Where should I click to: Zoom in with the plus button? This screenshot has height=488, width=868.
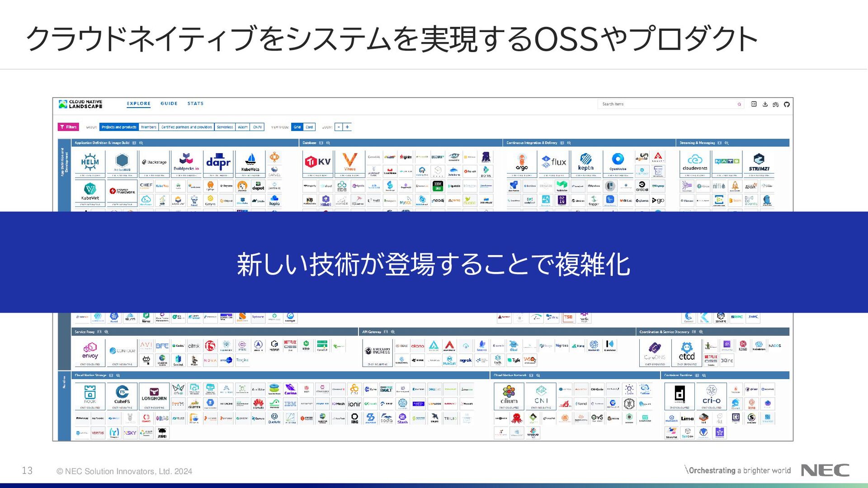pos(347,127)
